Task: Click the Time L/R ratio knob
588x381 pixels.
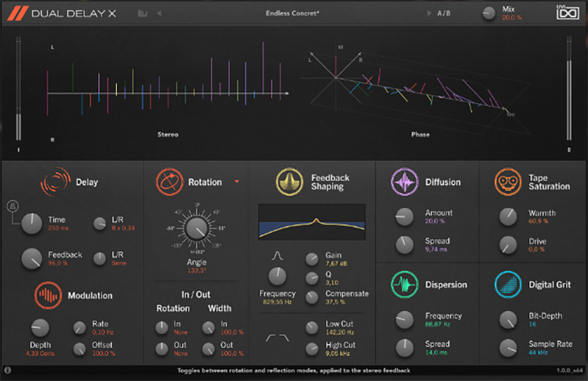Action: click(x=100, y=224)
